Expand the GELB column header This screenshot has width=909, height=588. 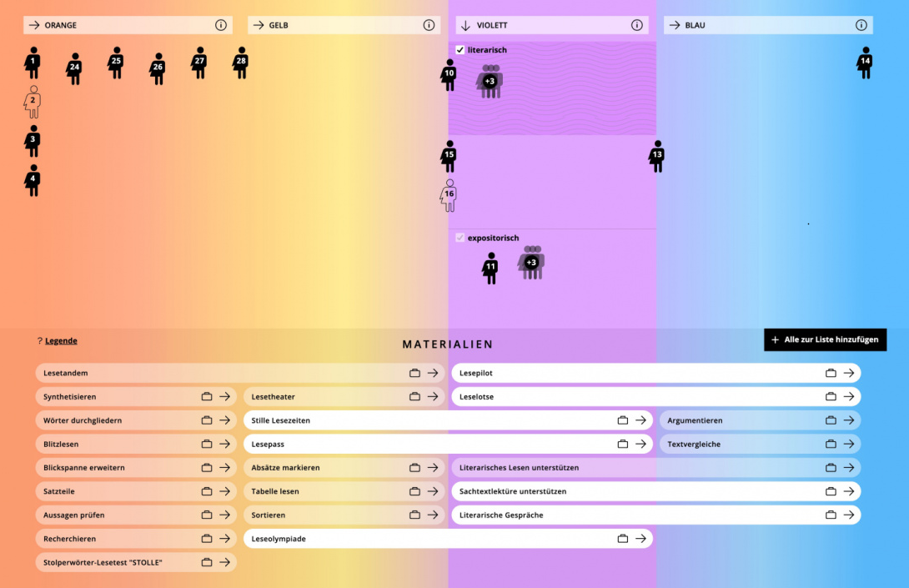(x=258, y=25)
